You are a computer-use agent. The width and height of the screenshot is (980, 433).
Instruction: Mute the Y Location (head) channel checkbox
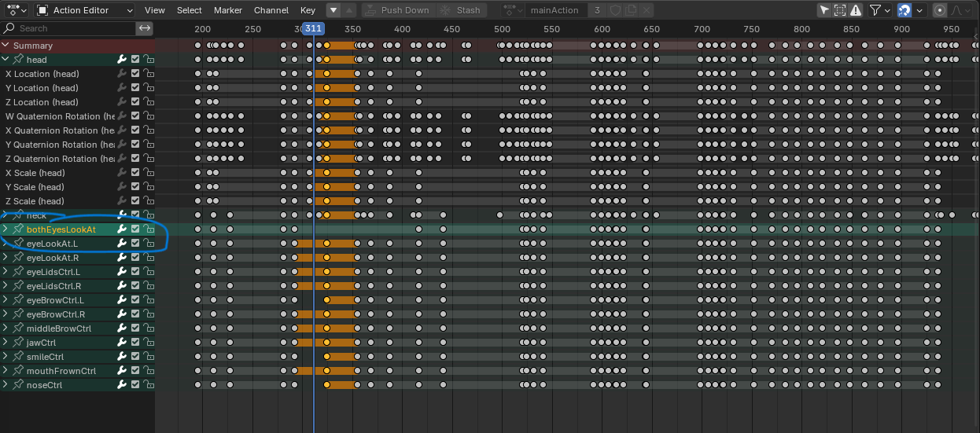click(x=135, y=88)
